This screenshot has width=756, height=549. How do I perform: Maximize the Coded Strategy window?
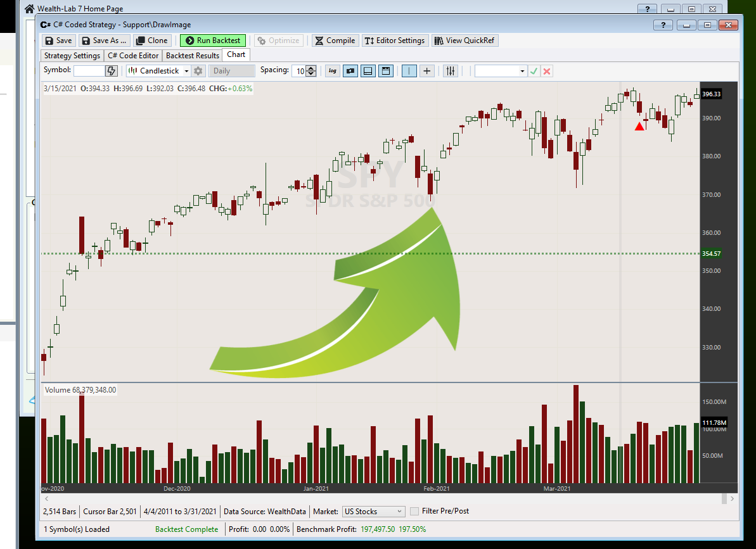click(707, 25)
